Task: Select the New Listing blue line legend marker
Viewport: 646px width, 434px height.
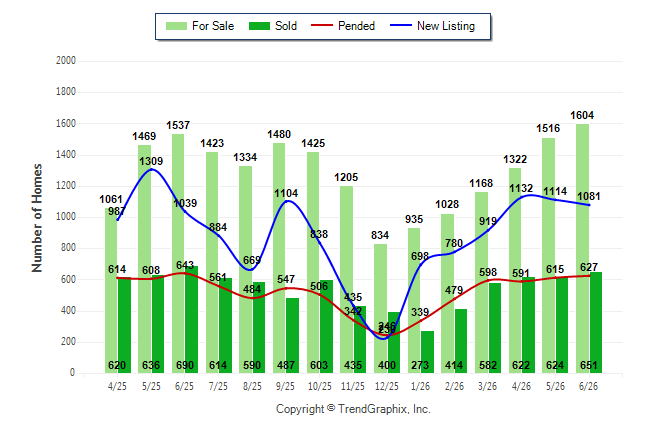Action: coord(401,26)
